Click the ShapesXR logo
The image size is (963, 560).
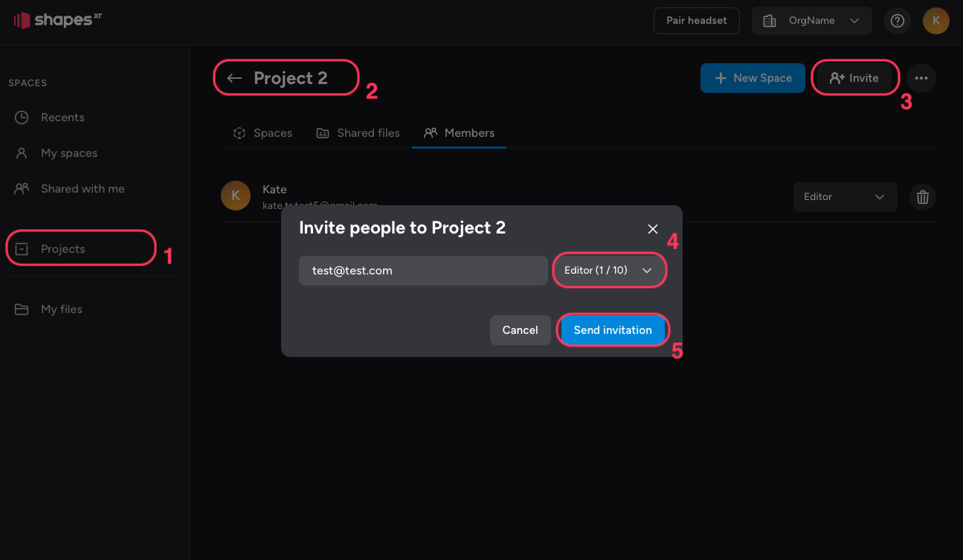coord(58,20)
